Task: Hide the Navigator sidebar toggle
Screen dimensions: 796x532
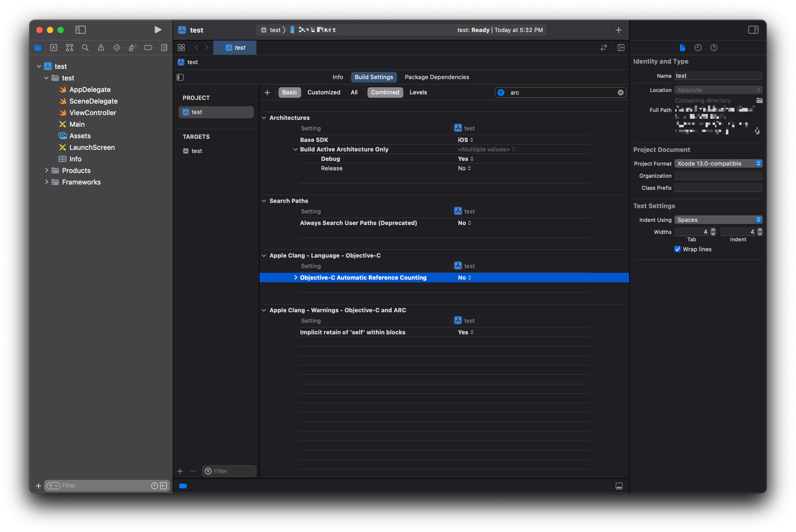Action: (80, 30)
